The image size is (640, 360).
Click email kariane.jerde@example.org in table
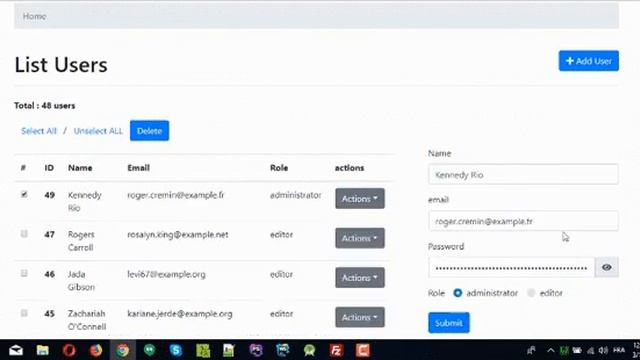point(180,314)
